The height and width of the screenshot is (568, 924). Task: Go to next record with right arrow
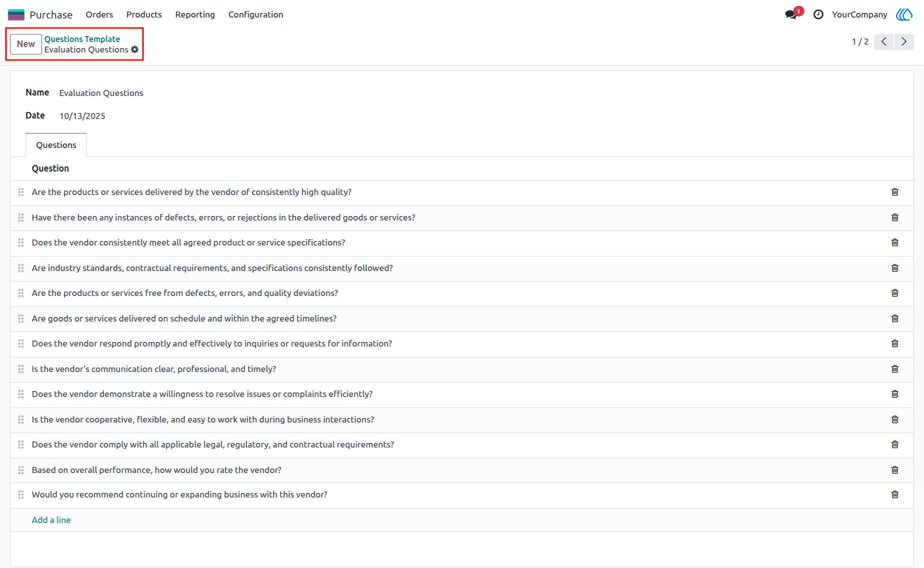click(904, 41)
